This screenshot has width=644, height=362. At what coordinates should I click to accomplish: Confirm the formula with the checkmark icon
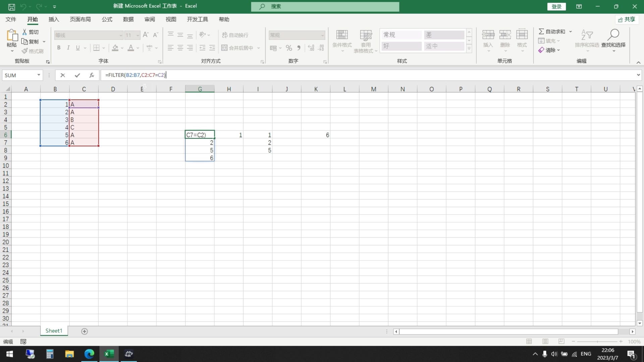pos(77,75)
